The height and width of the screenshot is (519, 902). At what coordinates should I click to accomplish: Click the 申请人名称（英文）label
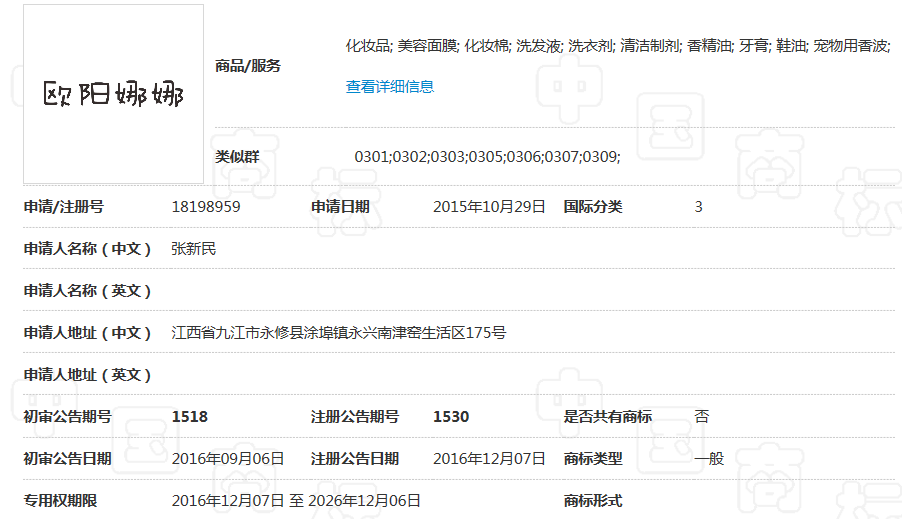click(88, 291)
